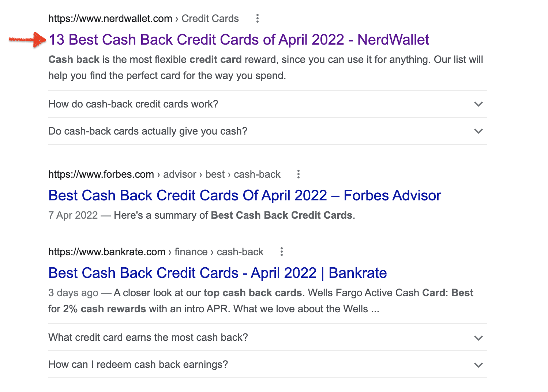548x392 pixels.
Task: Click the bankrate.com › finance › cash-back URL
Action: (x=156, y=252)
